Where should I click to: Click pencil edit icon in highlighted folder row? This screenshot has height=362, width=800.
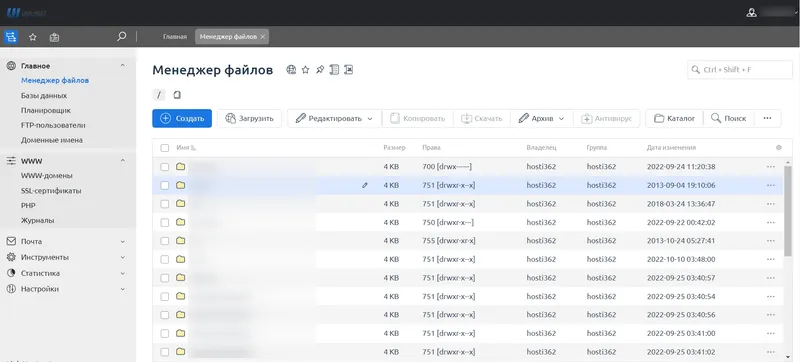(x=365, y=185)
